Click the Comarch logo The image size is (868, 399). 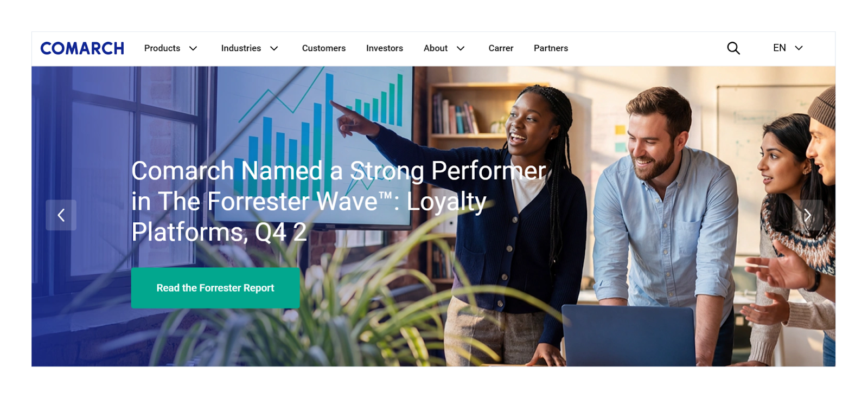(82, 48)
